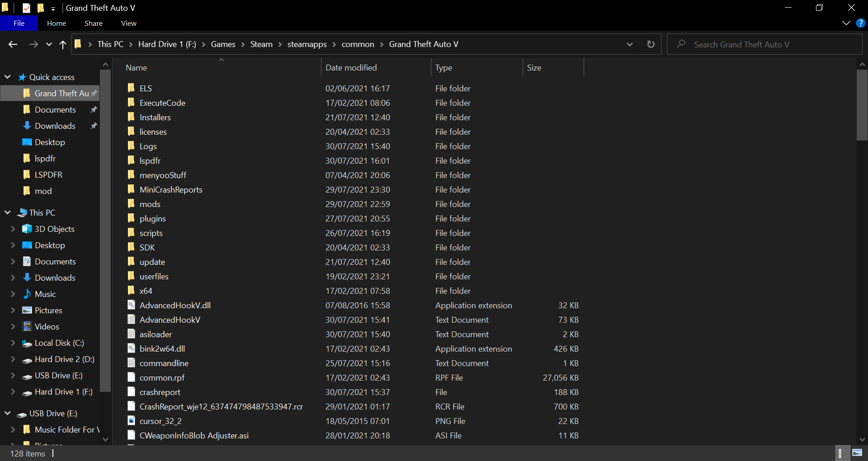Click Steam in the breadcrumb path
Viewport: 868px width, 461px height.
[261, 44]
